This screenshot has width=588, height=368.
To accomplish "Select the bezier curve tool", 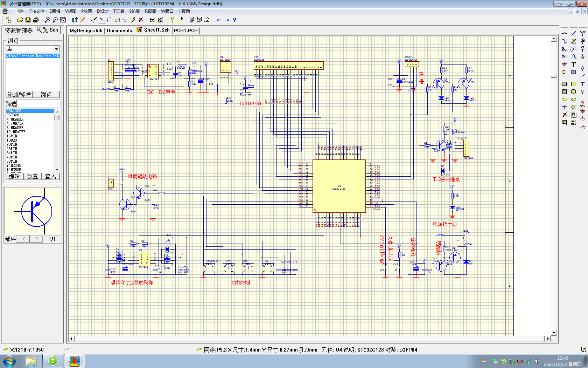I will pos(573,56).
